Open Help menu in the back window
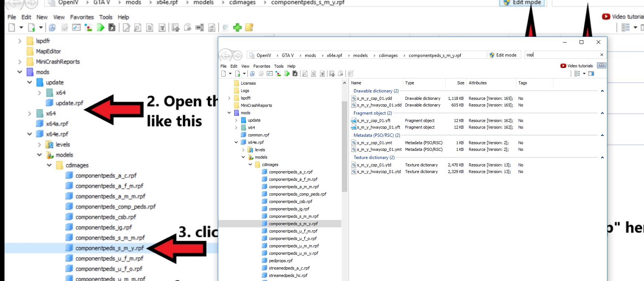644x281 pixels. click(123, 17)
